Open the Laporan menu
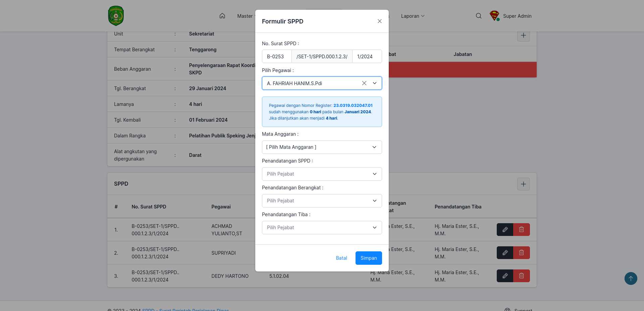Screen dimensions: 644x311 click(x=413, y=16)
